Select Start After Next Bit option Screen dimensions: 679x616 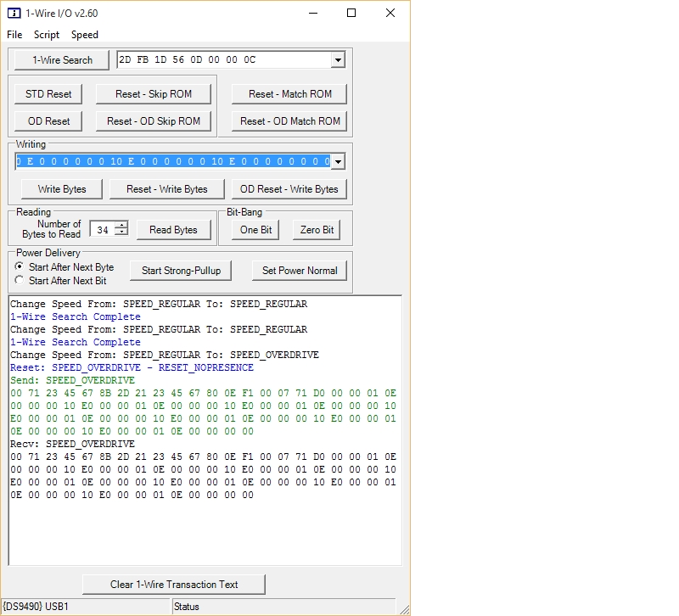pyautogui.click(x=60, y=281)
